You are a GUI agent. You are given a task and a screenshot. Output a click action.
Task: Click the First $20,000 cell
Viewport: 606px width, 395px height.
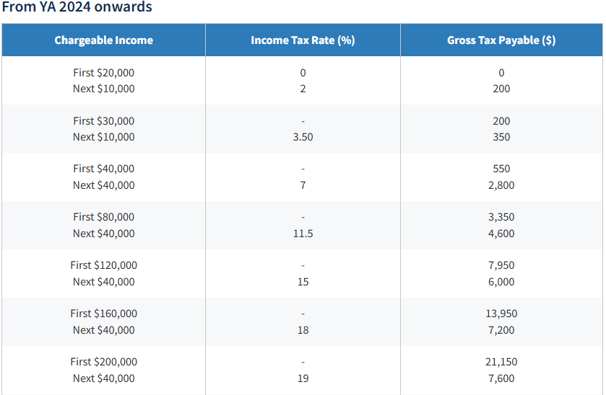104,73
